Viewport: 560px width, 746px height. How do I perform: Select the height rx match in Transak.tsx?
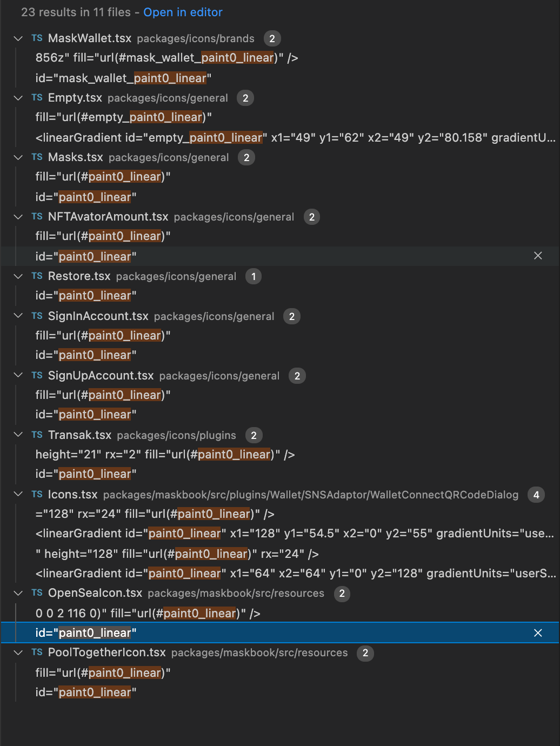click(162, 454)
